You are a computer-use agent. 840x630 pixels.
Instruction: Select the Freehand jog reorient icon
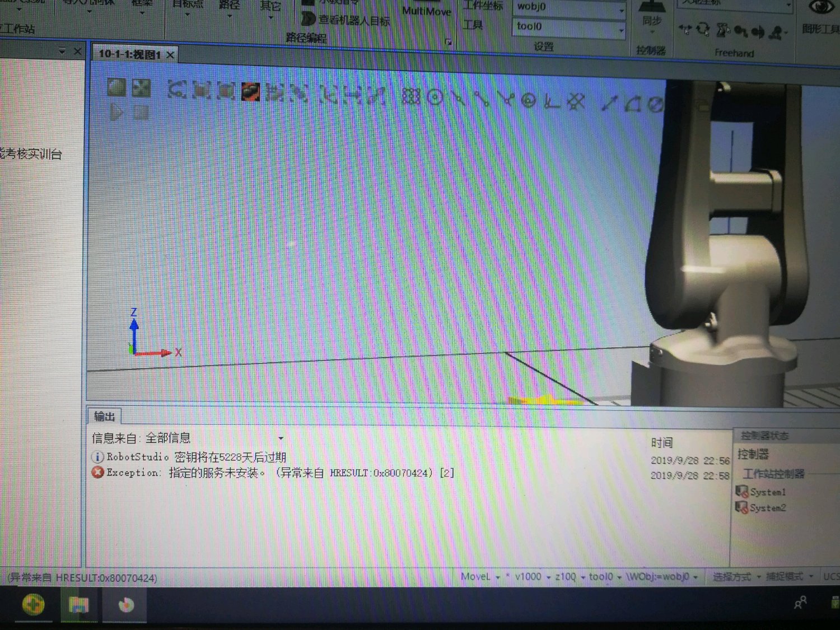[x=758, y=32]
